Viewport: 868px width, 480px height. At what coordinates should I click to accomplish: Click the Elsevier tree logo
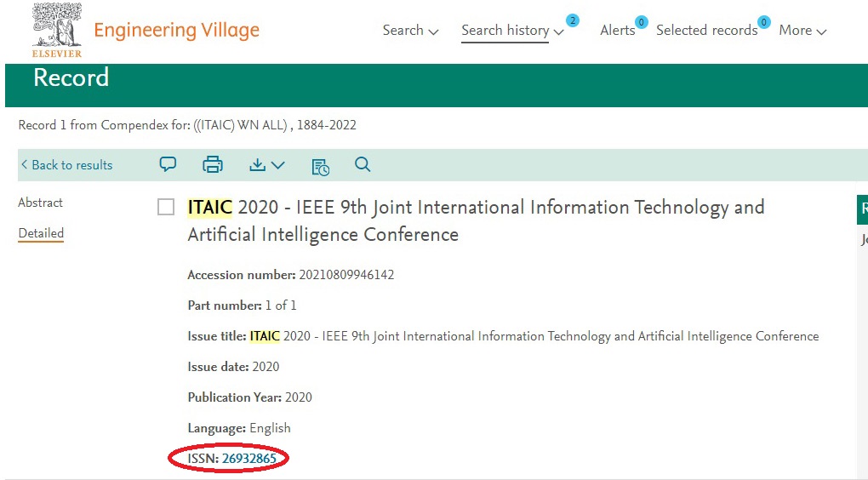pyautogui.click(x=56, y=31)
